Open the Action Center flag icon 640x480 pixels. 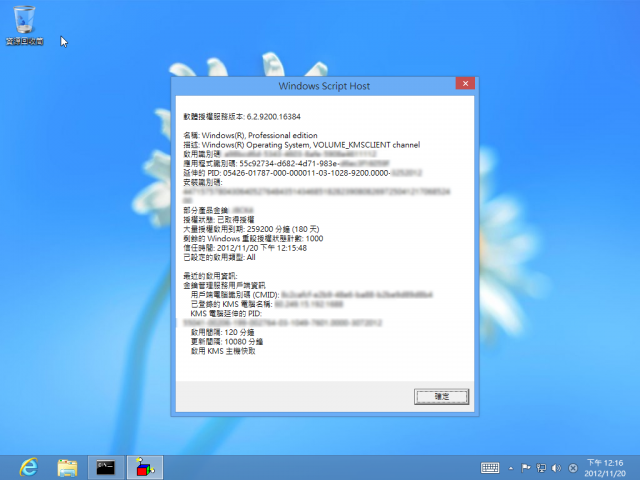tap(526, 468)
